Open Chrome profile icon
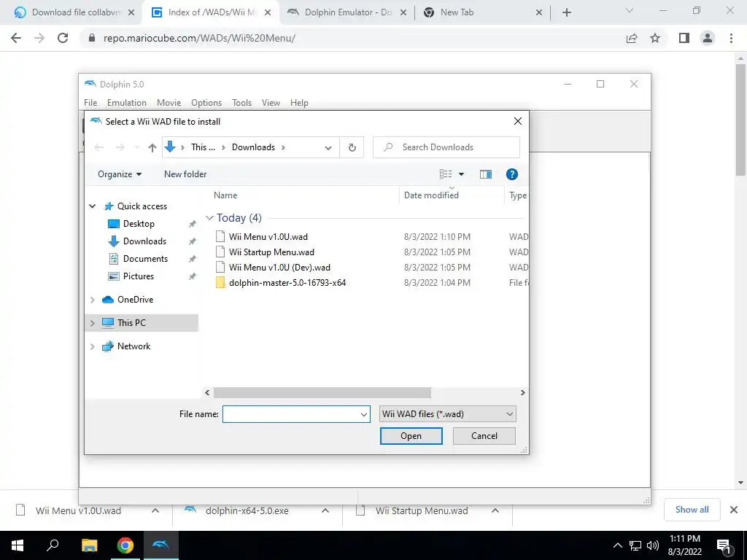 (708, 38)
